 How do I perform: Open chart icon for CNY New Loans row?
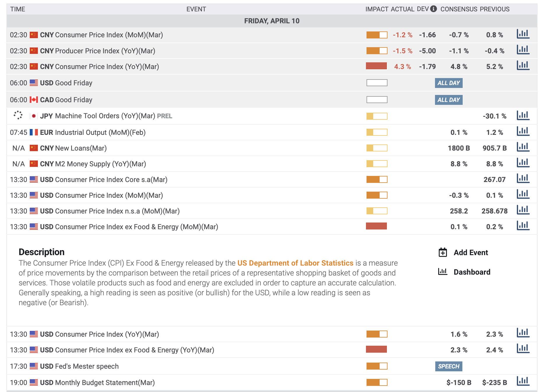pyautogui.click(x=523, y=147)
